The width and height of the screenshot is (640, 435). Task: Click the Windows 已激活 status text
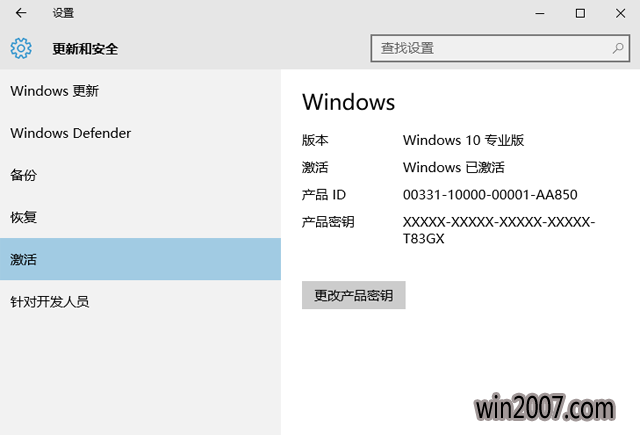pos(454,167)
